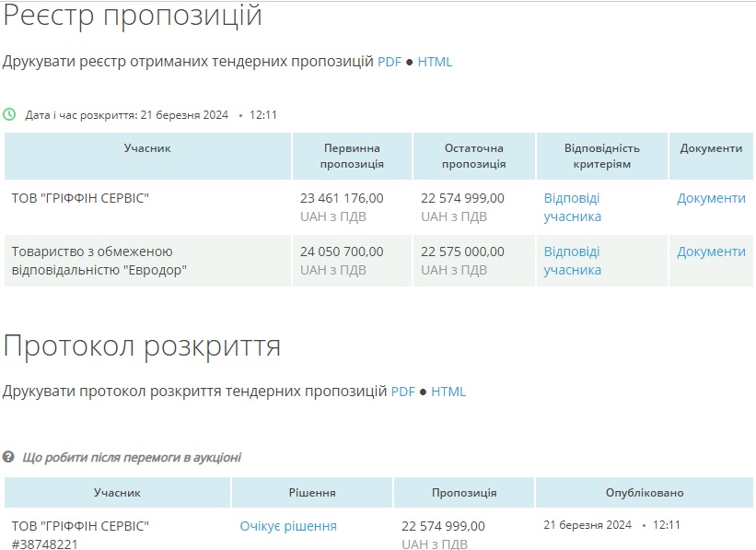The height and width of the screenshot is (550, 756).
Task: Click "Остаточна пропозиція" column header
Action: pyautogui.click(x=474, y=156)
